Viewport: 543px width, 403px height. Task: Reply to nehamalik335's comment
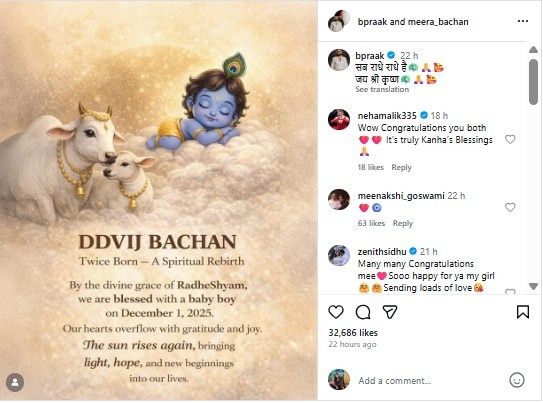401,167
